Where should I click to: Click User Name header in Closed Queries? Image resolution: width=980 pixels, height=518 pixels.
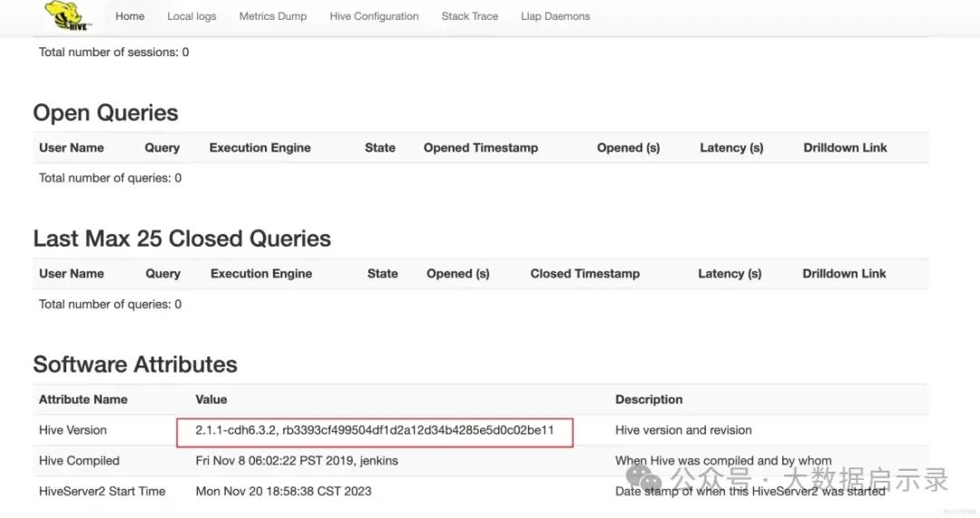[72, 274]
